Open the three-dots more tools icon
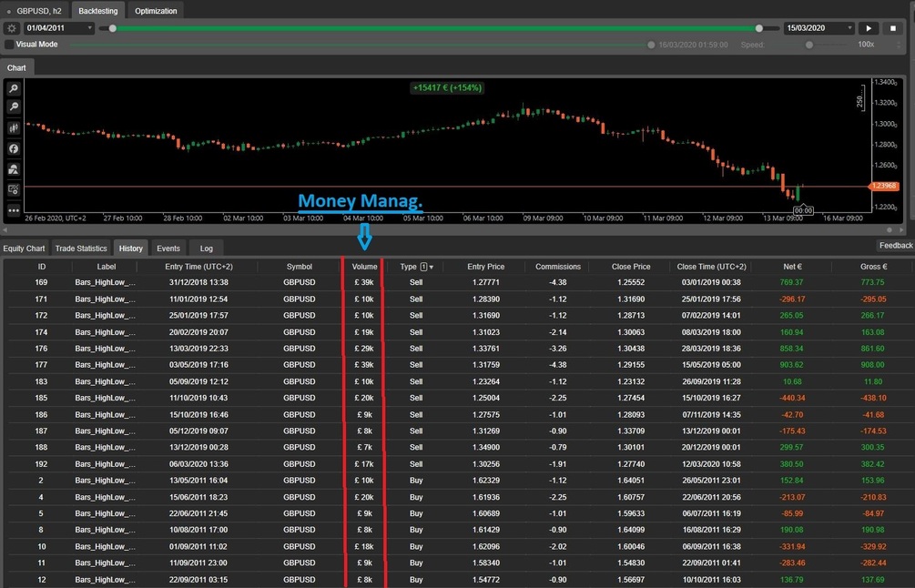915x588 pixels. [14, 210]
